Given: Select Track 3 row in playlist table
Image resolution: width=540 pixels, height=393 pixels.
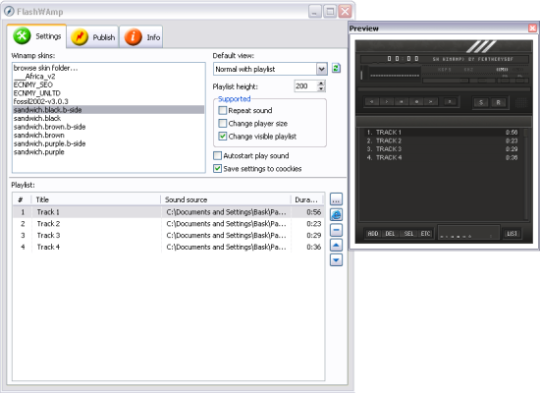Looking at the screenshot, I should [168, 235].
